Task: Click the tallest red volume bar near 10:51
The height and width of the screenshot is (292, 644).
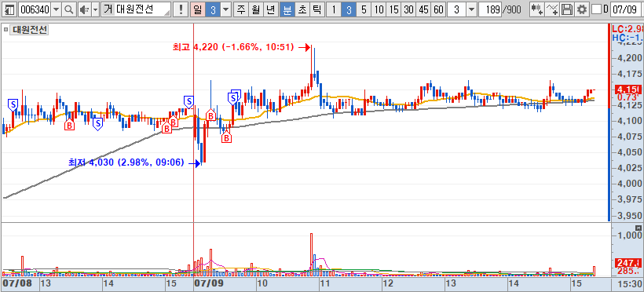Action: click(311, 254)
